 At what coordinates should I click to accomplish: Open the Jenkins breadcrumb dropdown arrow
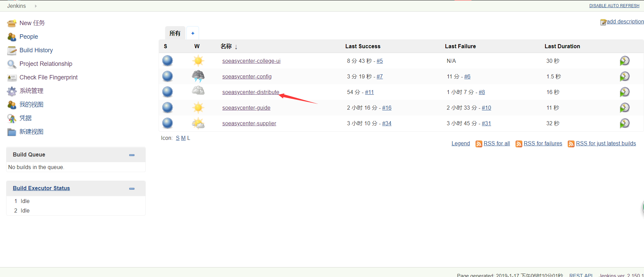pyautogui.click(x=36, y=6)
